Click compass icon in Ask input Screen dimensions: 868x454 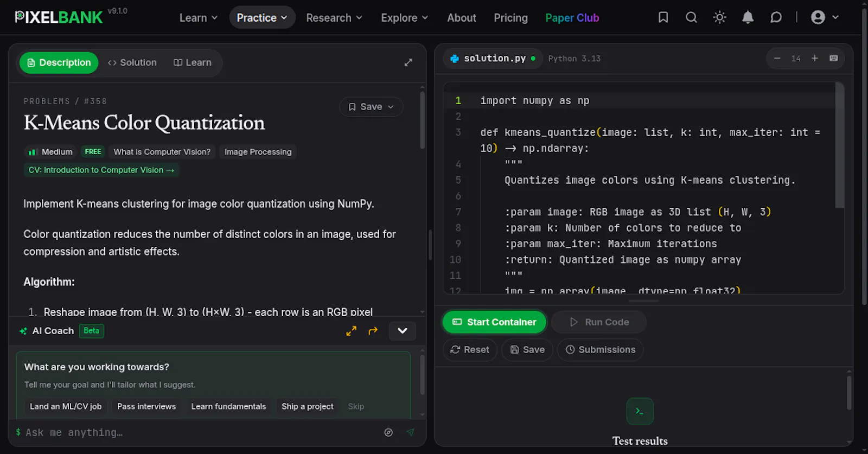coord(388,432)
